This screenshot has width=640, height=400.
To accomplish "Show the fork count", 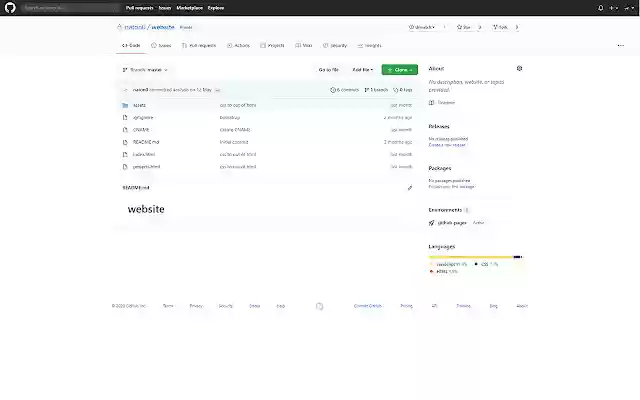I will [x=517, y=27].
